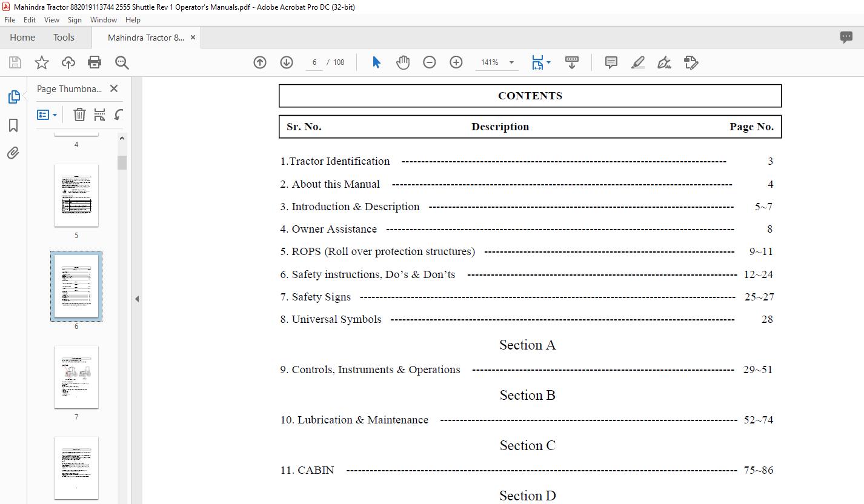
Task: Open the File menu
Action: pos(10,20)
